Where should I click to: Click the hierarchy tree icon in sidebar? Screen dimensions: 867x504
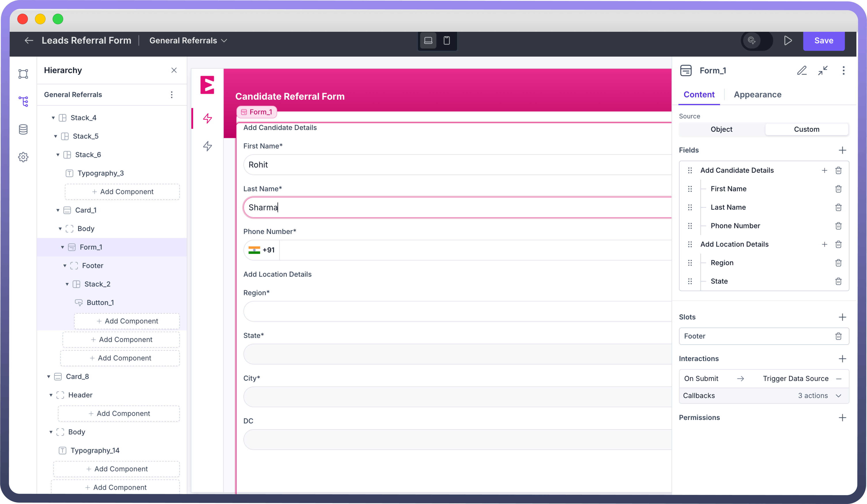pyautogui.click(x=23, y=102)
